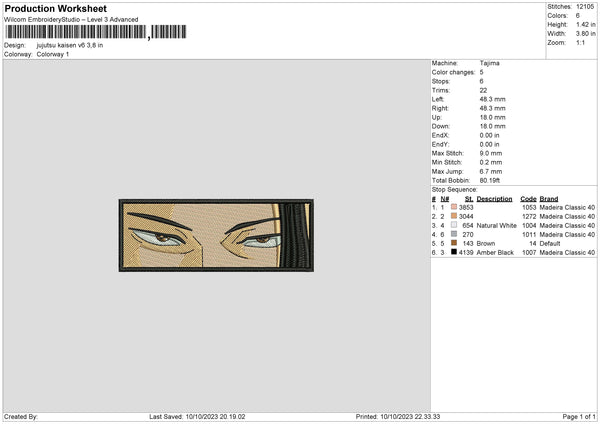Click the Trims value 22
This screenshot has height=424, width=600.
[483, 90]
